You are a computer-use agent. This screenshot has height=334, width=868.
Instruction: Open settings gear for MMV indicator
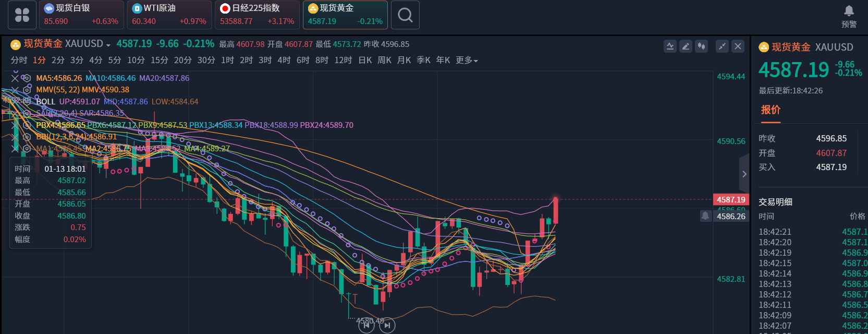(27, 90)
